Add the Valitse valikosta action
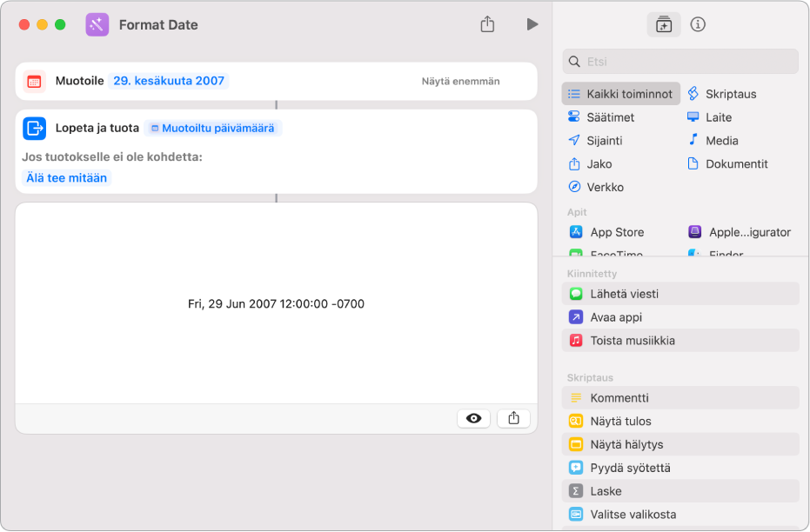 point(680,514)
